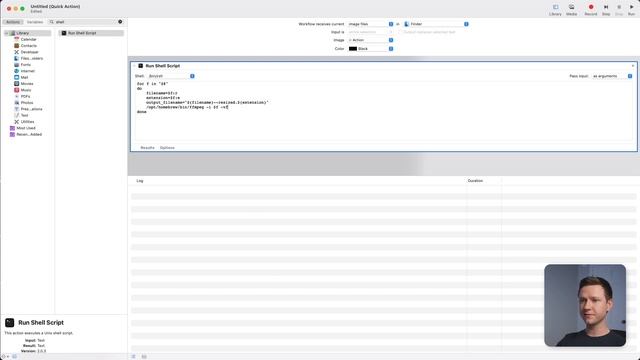Screen dimensions: 640x360
Task: Toggle the description pane at sidebar bottom
Action: click(14, 357)
